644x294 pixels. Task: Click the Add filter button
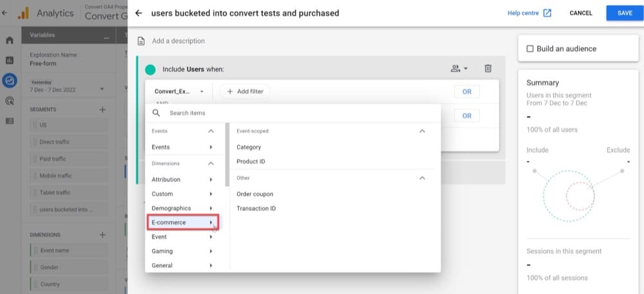coord(245,91)
